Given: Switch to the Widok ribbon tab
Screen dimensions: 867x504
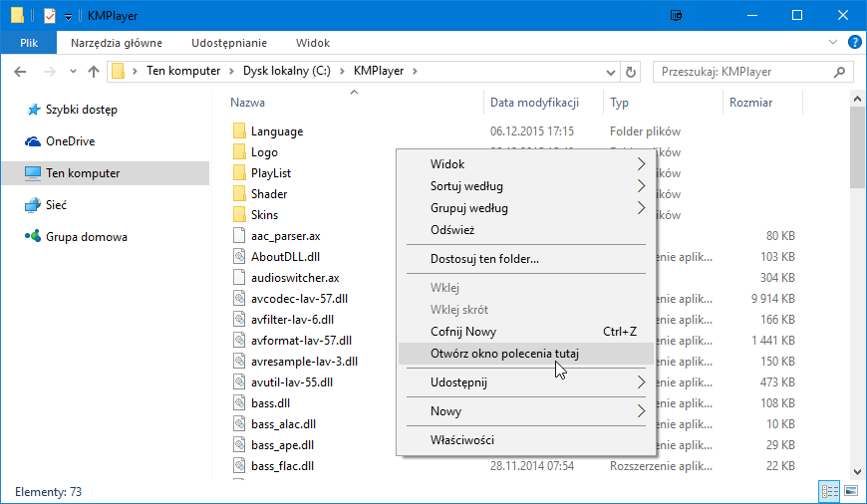Looking at the screenshot, I should tap(312, 43).
